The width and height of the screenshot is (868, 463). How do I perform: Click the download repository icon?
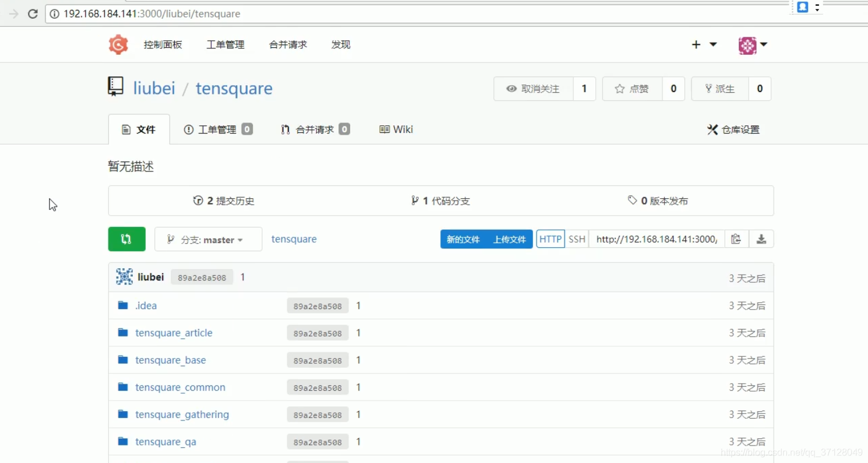pos(761,239)
